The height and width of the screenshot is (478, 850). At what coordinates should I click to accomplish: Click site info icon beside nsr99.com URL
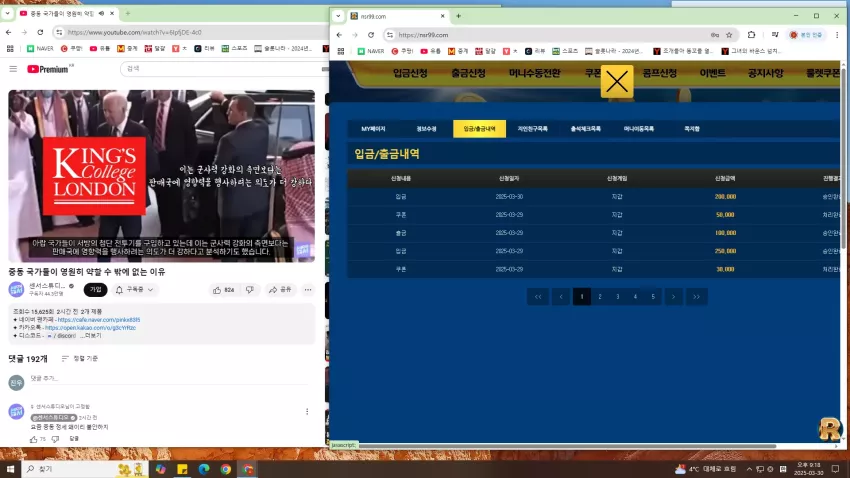(x=390, y=35)
